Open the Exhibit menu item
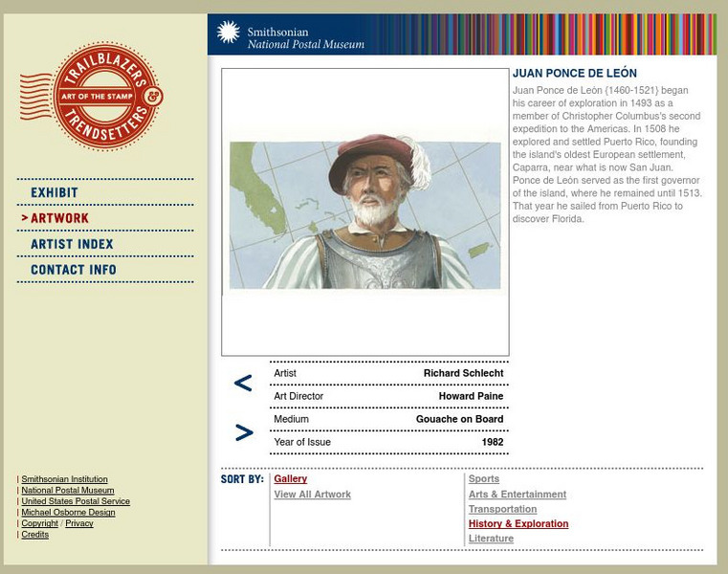Image resolution: width=728 pixels, height=574 pixels. pyautogui.click(x=55, y=192)
